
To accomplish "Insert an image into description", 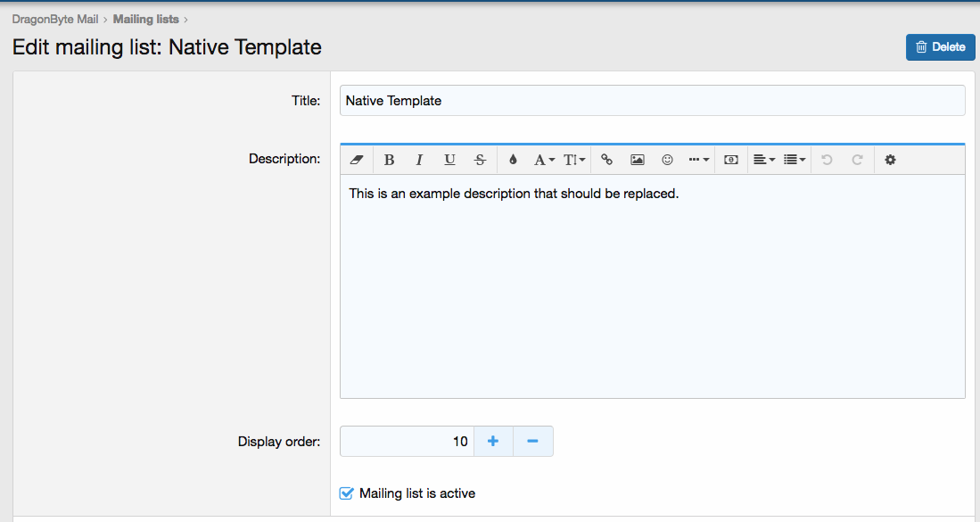I will click(x=637, y=160).
